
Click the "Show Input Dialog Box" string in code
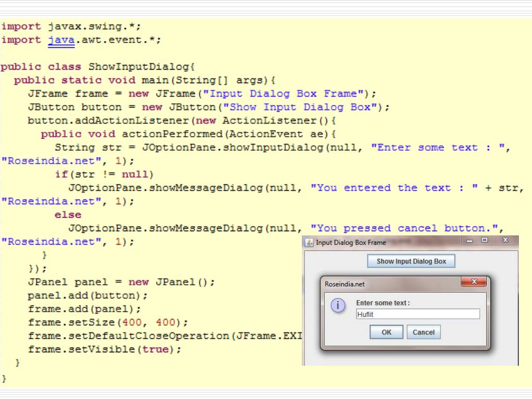[x=300, y=107]
